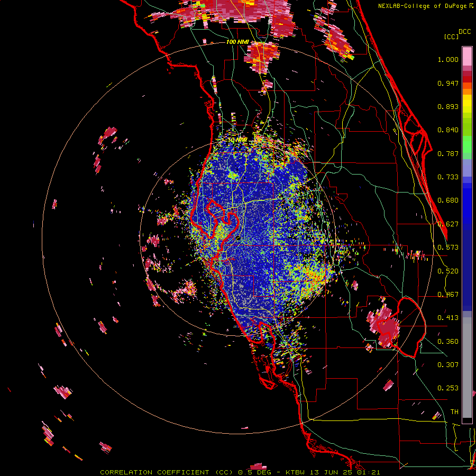Click the 0.680 legend value
Viewport: 476px width, 476px height.
click(x=448, y=200)
